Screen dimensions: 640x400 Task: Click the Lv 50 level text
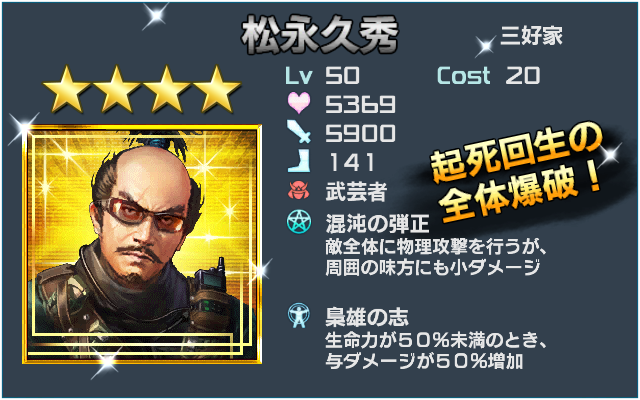coord(322,76)
